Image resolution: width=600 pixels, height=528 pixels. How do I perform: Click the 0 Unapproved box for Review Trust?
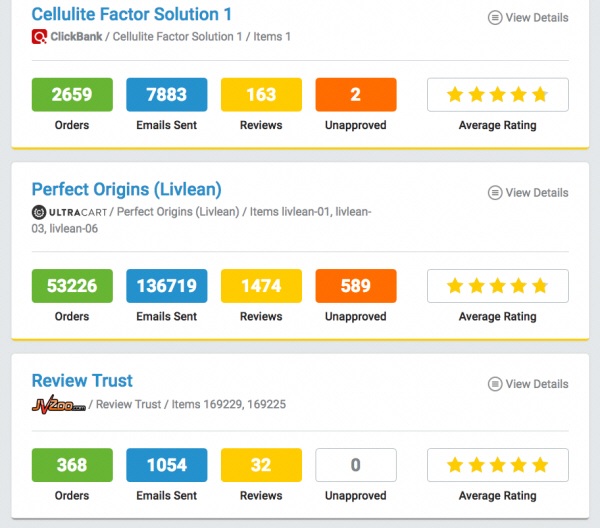(x=356, y=465)
